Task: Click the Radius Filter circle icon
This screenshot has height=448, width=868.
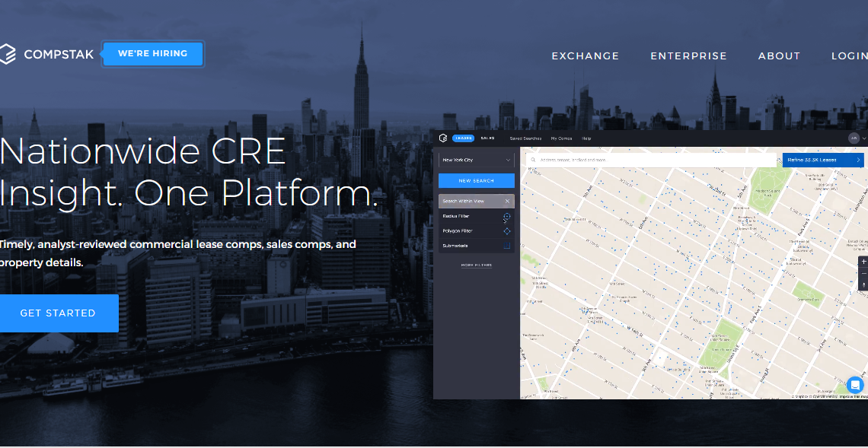Action: (x=507, y=216)
